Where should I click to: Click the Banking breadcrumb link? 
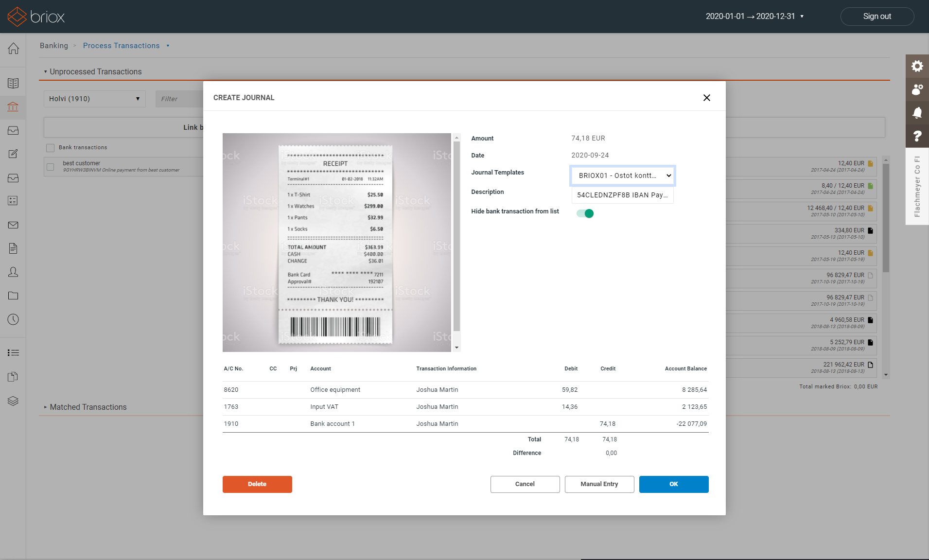(x=54, y=46)
